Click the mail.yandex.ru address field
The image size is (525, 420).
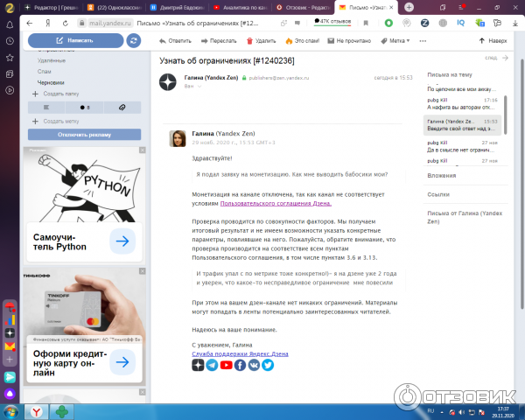tap(110, 23)
